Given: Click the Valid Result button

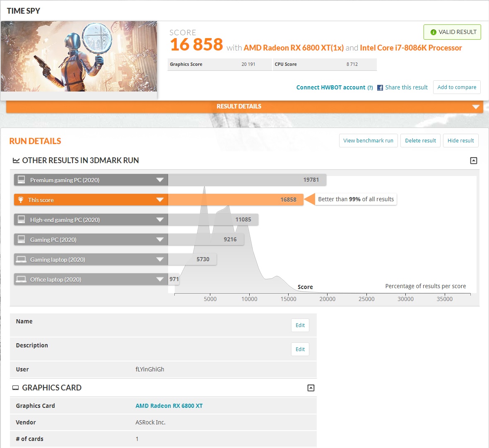Looking at the screenshot, I should (452, 32).
